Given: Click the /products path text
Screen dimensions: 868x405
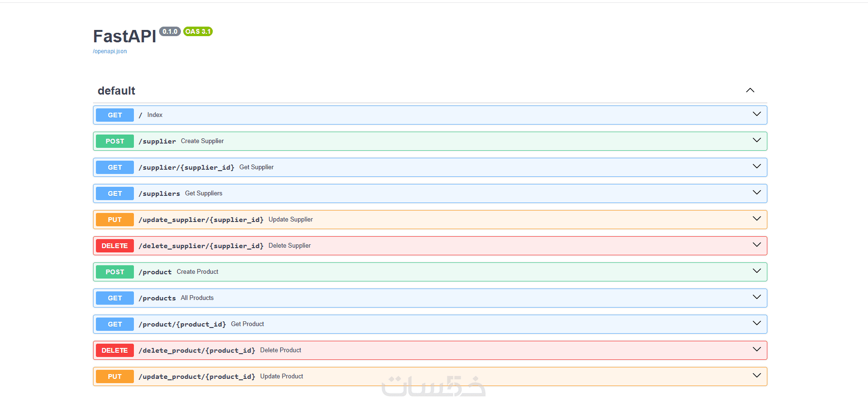Looking at the screenshot, I should [x=157, y=298].
